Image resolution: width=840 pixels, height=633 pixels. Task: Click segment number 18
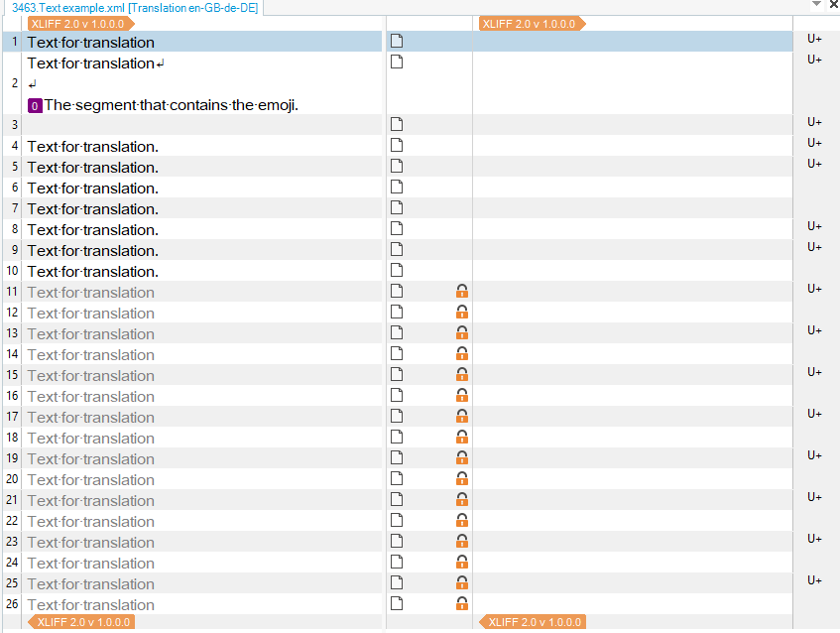tap(12, 437)
